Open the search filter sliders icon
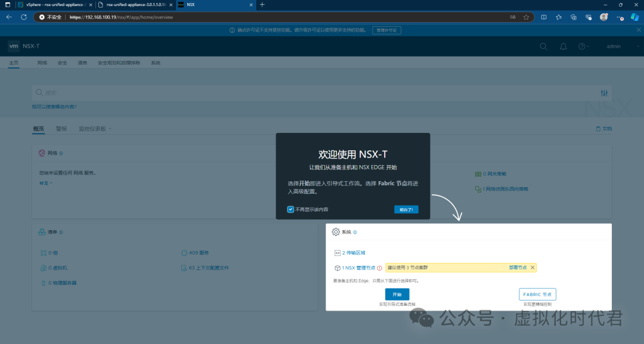The height and width of the screenshot is (344, 644). point(604,93)
